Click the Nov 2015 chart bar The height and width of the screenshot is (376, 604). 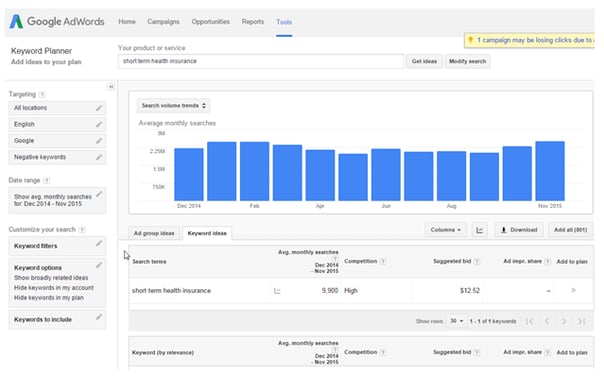point(550,171)
